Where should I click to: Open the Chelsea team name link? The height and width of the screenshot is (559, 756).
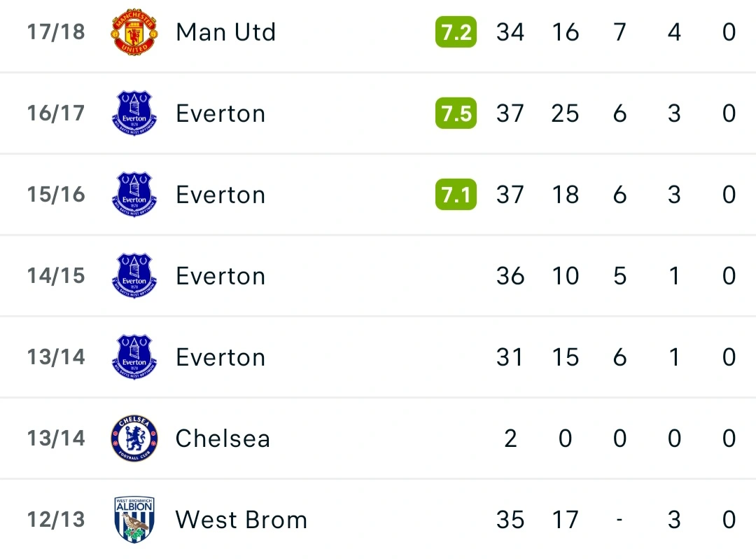tap(223, 439)
